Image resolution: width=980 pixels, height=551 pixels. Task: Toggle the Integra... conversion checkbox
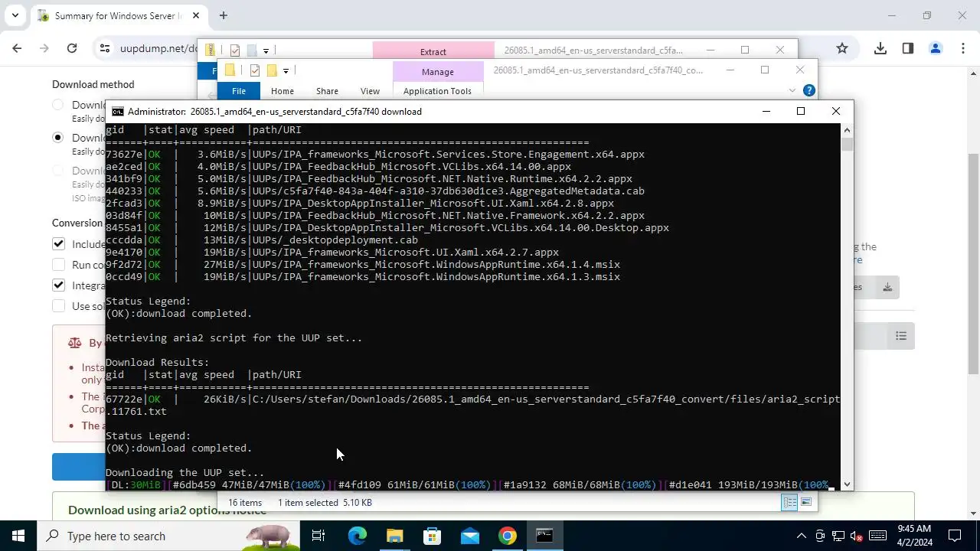pos(58,285)
